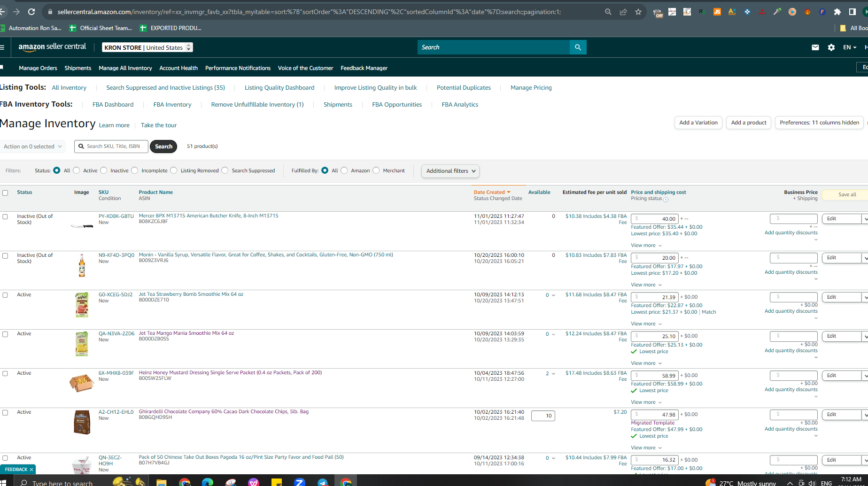The width and height of the screenshot is (868, 486).
Task: Open Telegram from the taskbar
Action: (323, 482)
